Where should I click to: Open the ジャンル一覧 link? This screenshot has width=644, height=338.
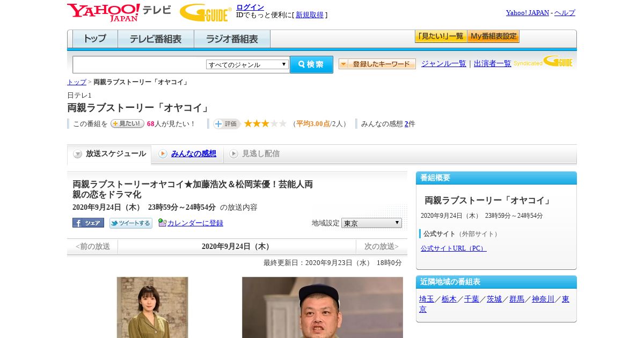tap(444, 63)
